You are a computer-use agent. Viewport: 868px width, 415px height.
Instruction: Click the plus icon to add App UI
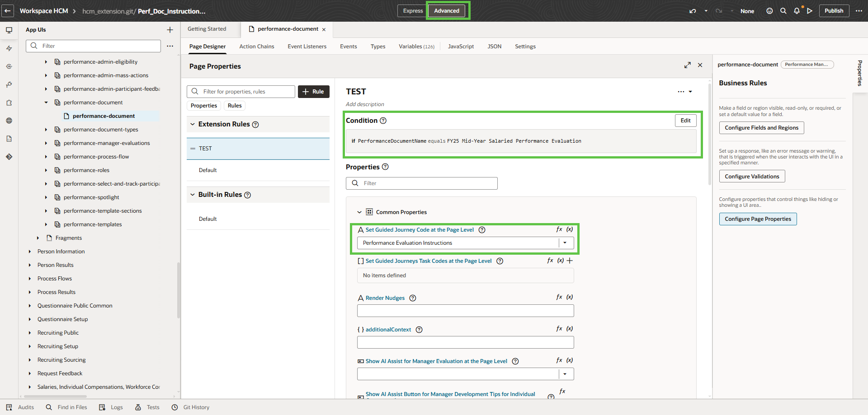coord(170,30)
